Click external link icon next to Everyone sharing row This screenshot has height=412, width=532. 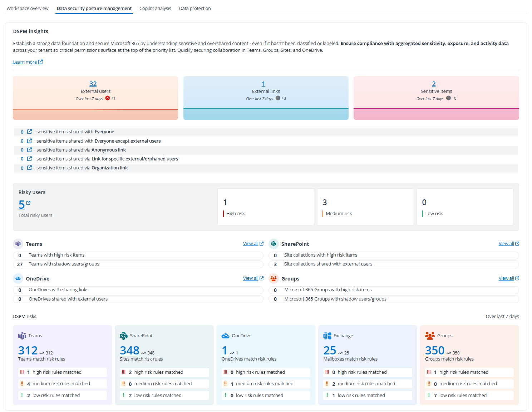point(29,131)
